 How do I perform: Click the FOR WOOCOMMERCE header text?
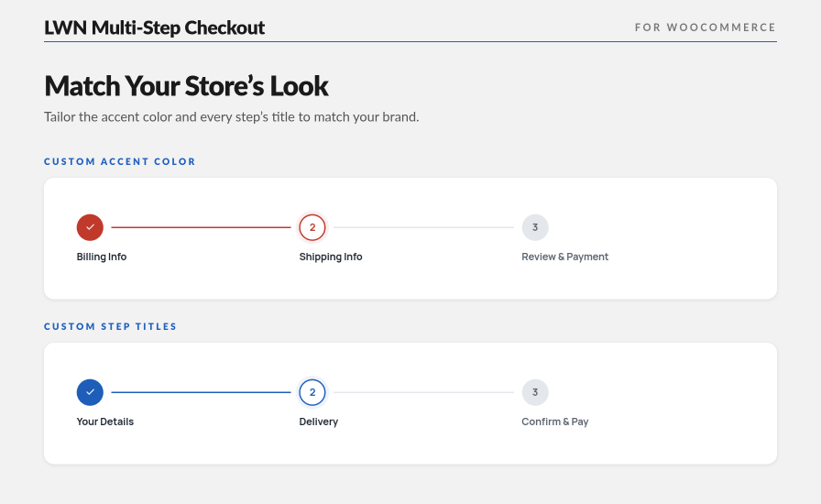pos(706,27)
